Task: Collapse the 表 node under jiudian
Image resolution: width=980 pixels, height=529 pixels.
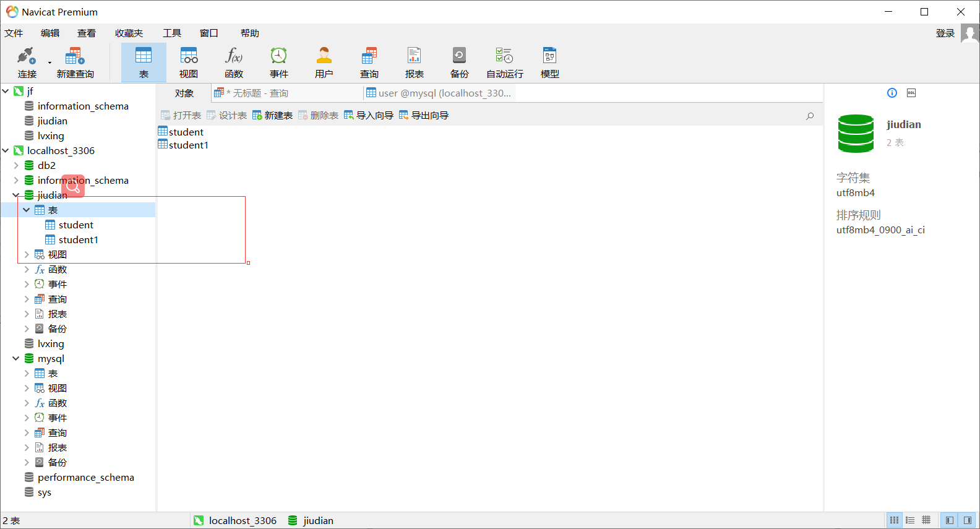Action: click(27, 210)
